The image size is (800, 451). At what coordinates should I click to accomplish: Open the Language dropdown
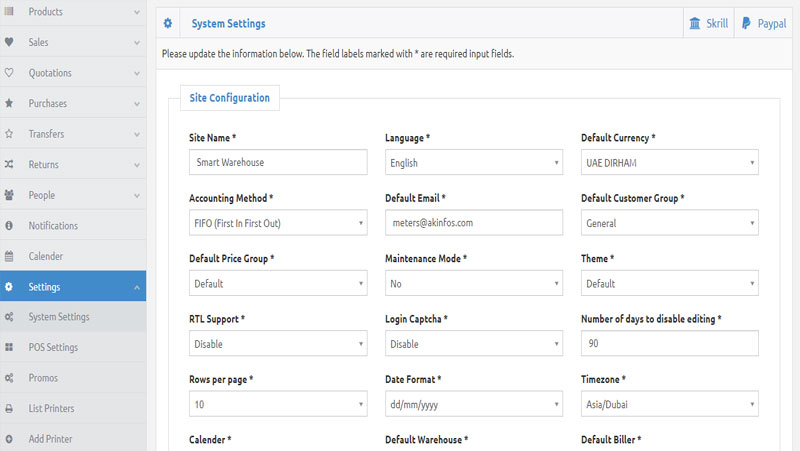point(473,162)
